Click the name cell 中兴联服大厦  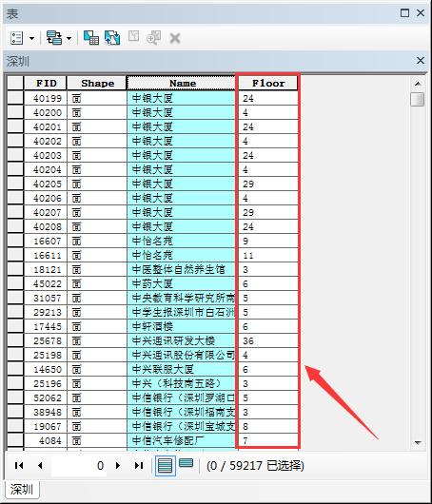181,369
